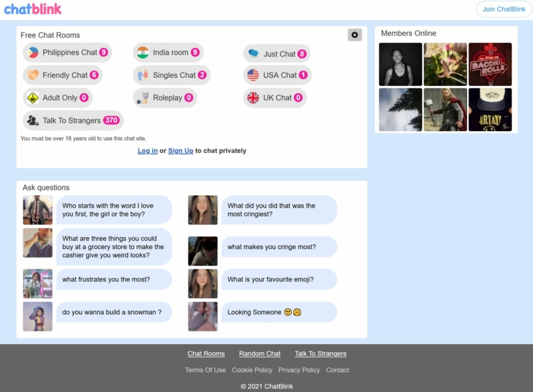
Task: Click the Join ChatBlink button
Action: [504, 9]
